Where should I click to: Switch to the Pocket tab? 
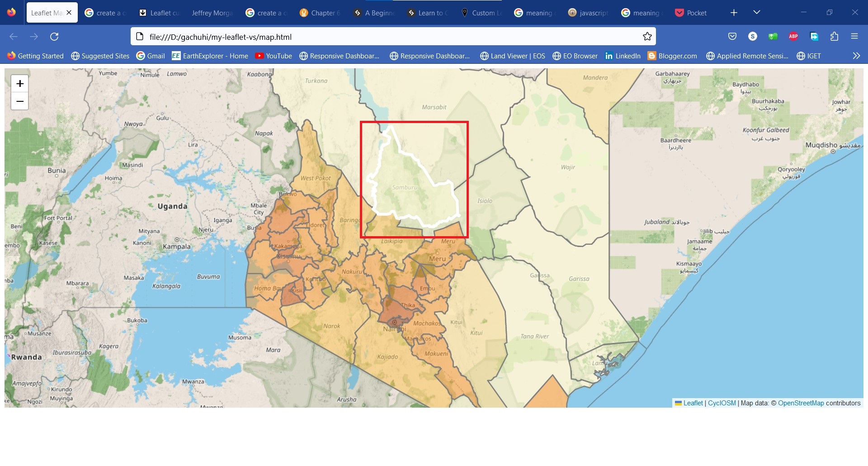pos(691,13)
